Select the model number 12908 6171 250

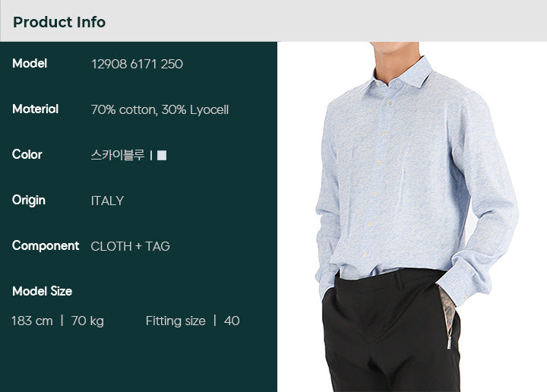point(137,64)
